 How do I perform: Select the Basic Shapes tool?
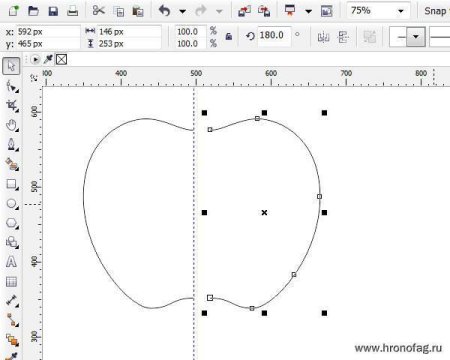12,242
